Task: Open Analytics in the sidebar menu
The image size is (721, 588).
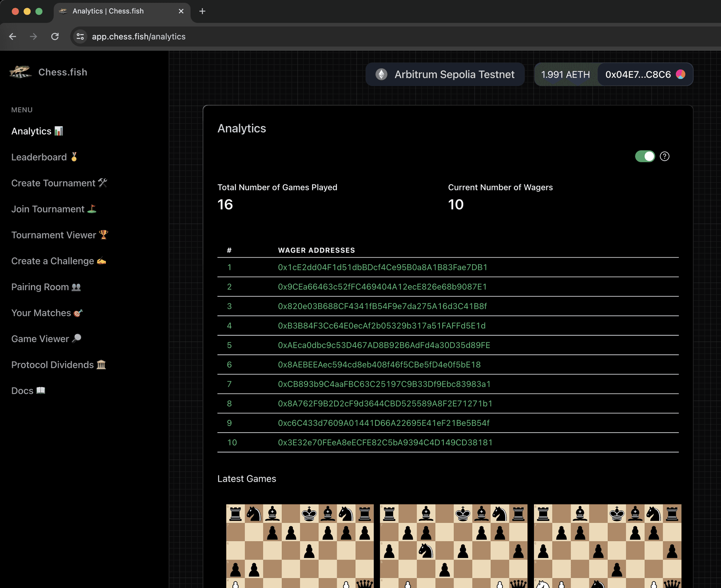Action: (37, 131)
